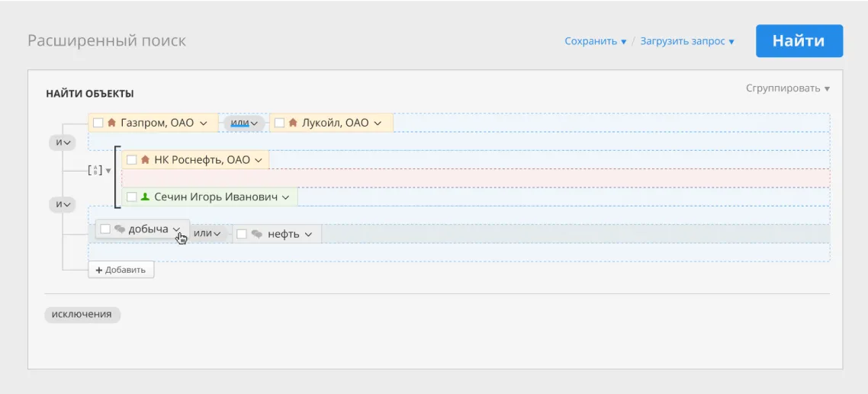Click the company icon beside НК Роснефть, ОАО
The height and width of the screenshot is (394, 868).
[145, 159]
